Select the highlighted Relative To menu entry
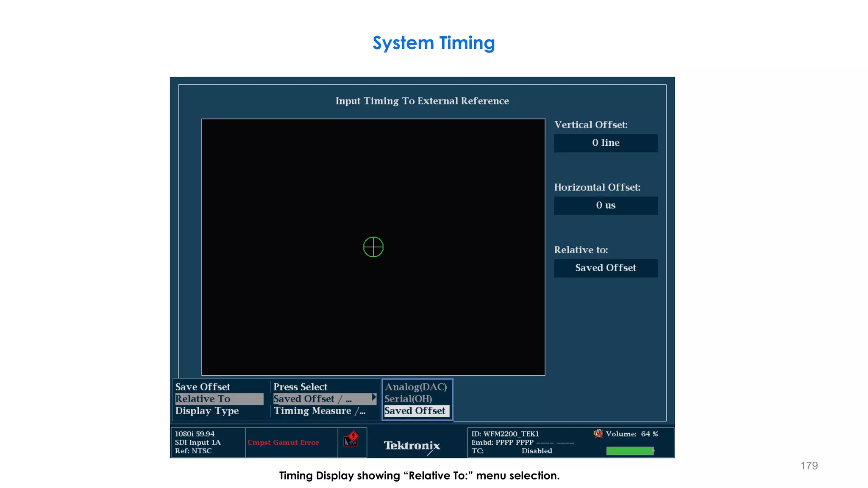 [x=219, y=399]
